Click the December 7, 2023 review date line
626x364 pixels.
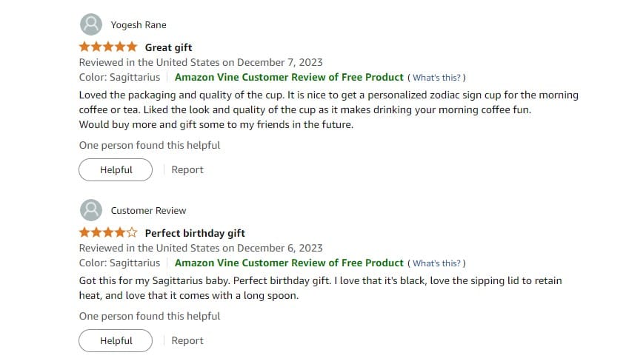201,62
